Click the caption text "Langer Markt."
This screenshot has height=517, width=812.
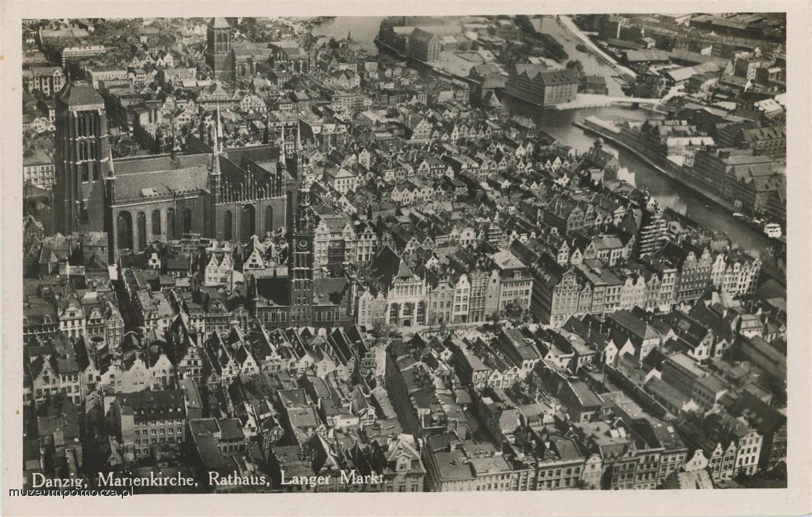(x=332, y=478)
